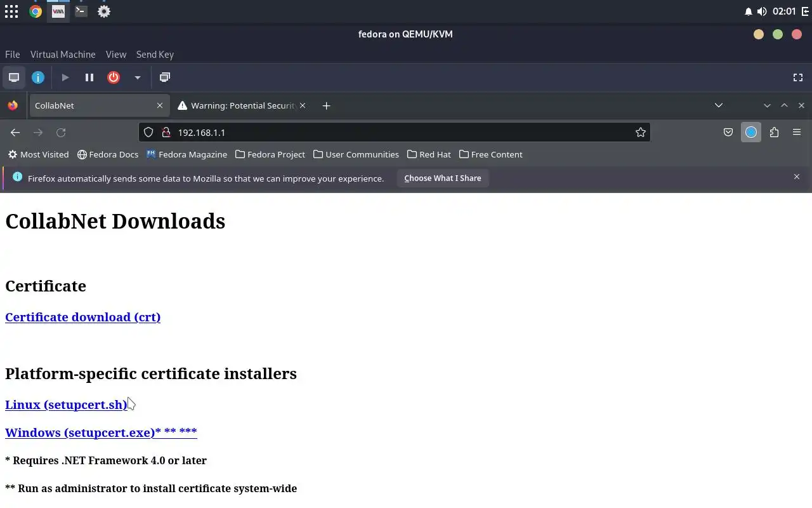Open the Send Key menu

(x=155, y=55)
